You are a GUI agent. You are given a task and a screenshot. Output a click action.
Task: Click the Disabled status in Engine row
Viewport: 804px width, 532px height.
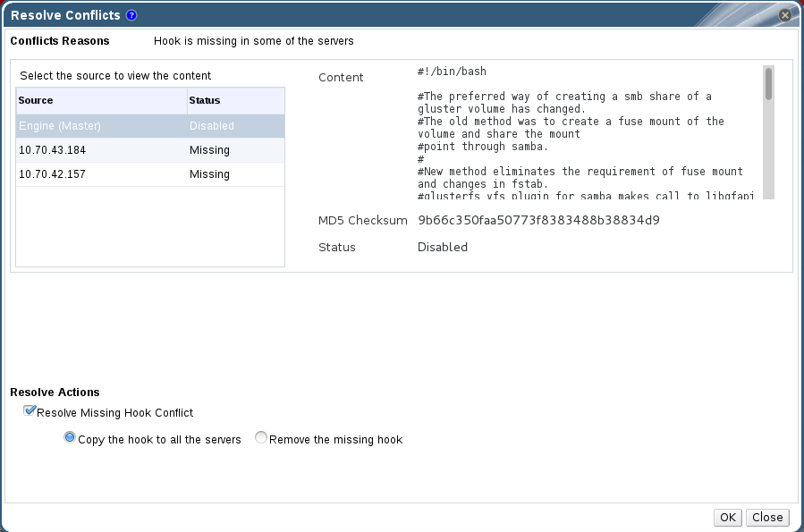point(212,126)
